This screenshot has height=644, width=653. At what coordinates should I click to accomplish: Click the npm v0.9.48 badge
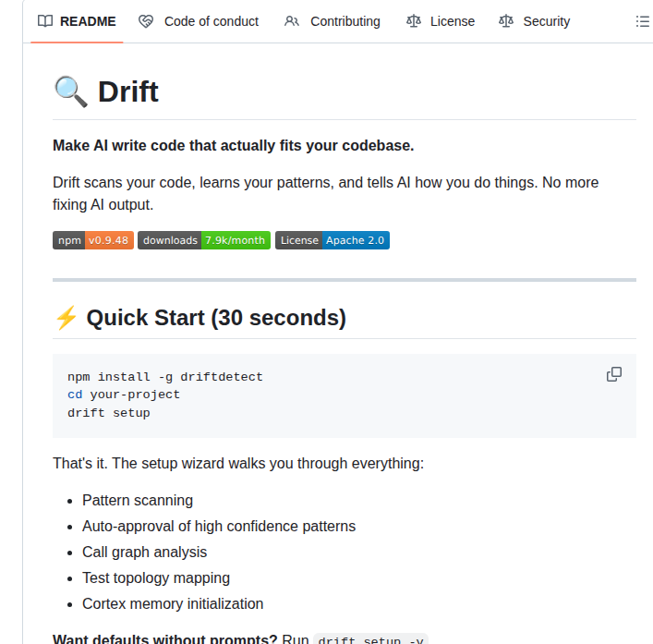[93, 240]
